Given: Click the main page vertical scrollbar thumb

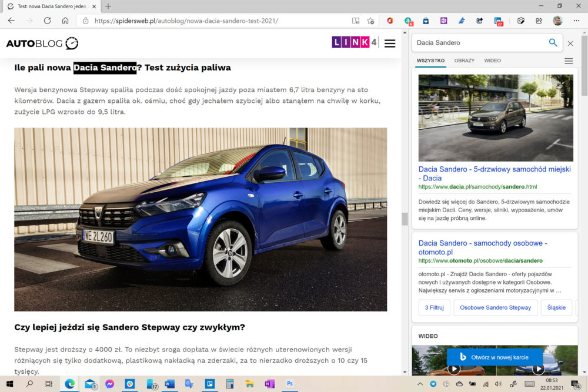Looking at the screenshot, I should click(405, 219).
